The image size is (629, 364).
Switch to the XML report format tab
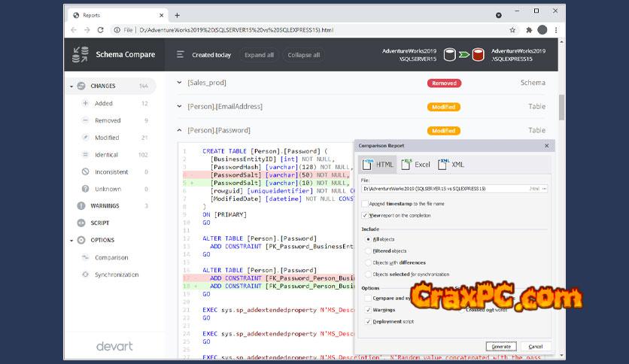coord(451,164)
